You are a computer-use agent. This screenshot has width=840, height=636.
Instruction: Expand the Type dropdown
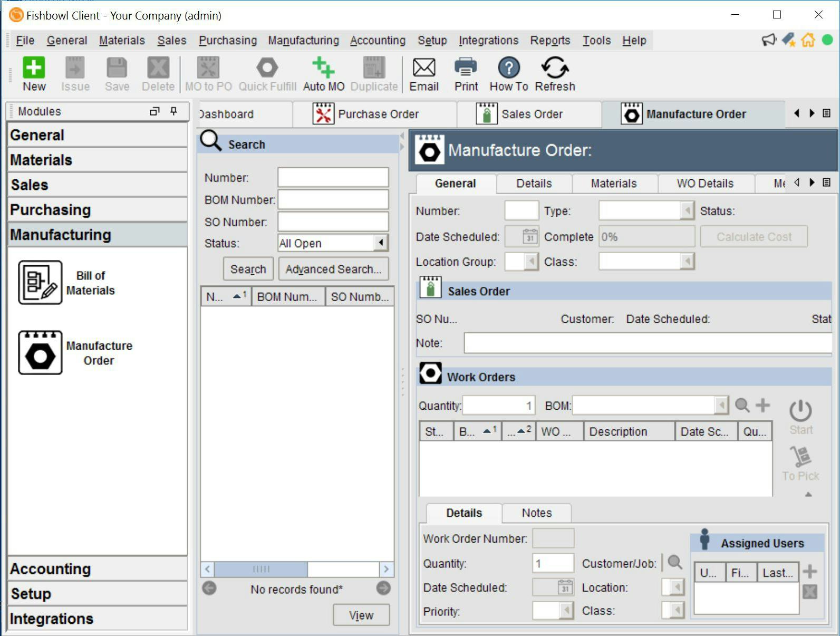pyautogui.click(x=687, y=211)
